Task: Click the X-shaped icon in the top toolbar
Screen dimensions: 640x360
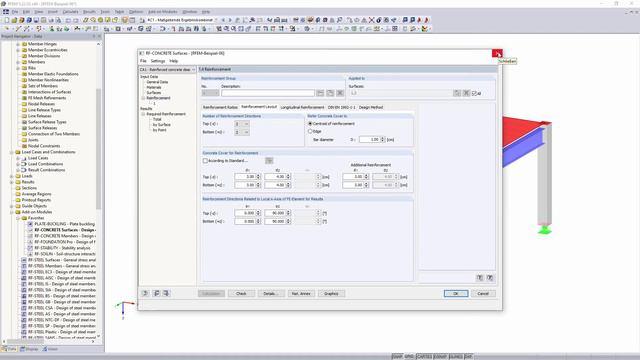Action: coord(371,20)
